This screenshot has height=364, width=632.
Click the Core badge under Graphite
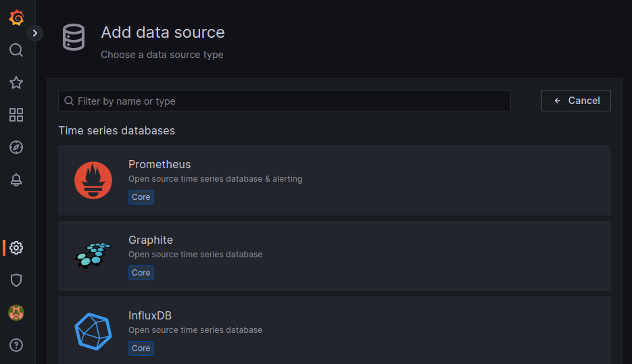tap(141, 273)
